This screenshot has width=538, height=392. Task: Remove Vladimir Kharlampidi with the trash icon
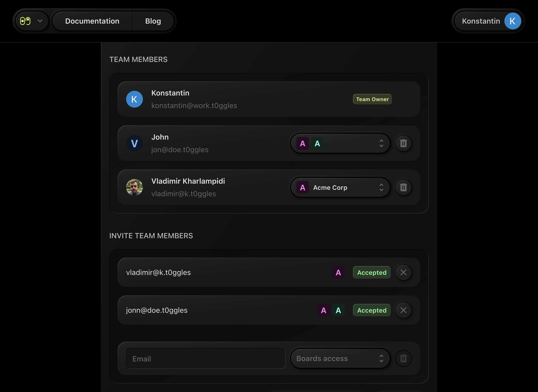pos(403,188)
